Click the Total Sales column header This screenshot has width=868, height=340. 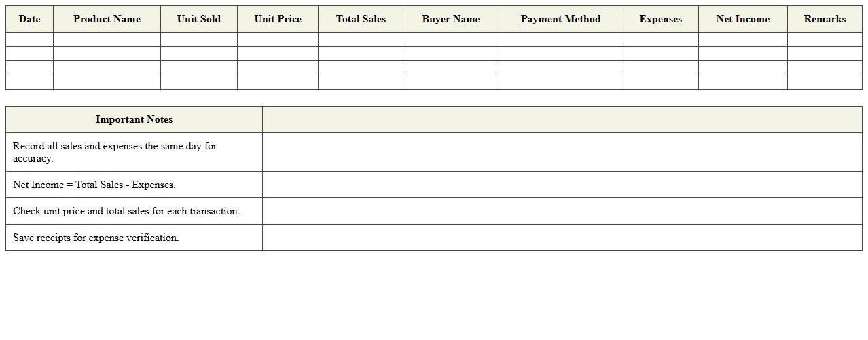pos(360,19)
